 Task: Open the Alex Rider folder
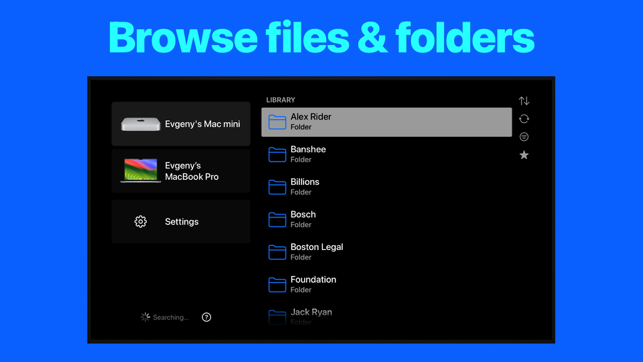coord(386,122)
